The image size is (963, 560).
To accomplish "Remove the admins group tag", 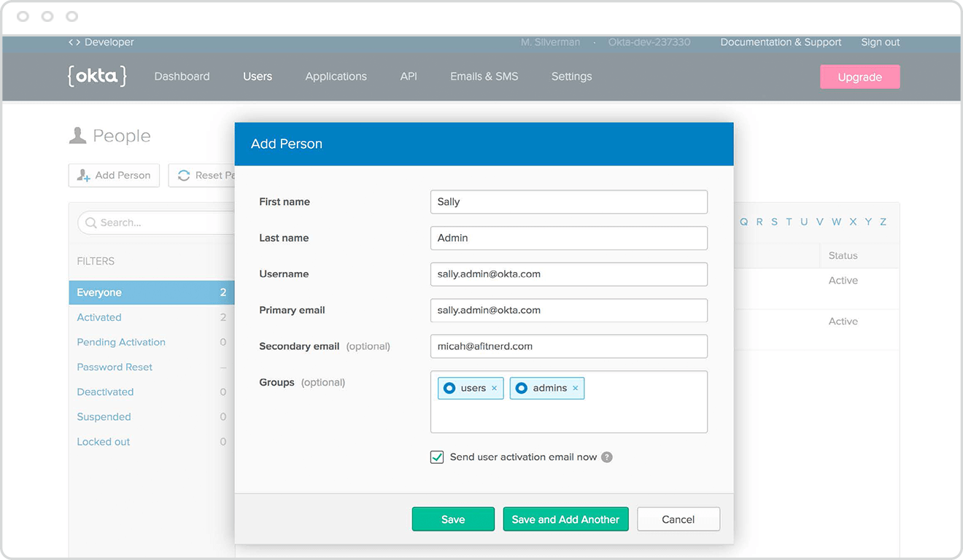I will pyautogui.click(x=575, y=389).
